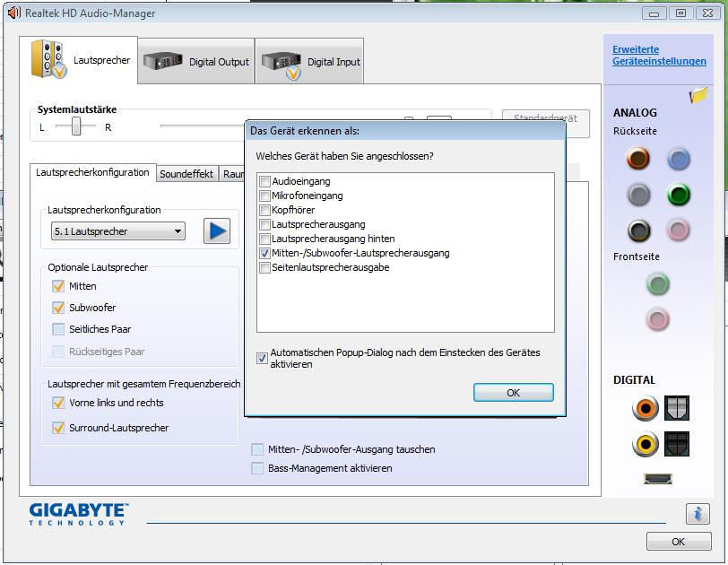Click the main window OK button
The height and width of the screenshot is (565, 728).
pos(679,542)
